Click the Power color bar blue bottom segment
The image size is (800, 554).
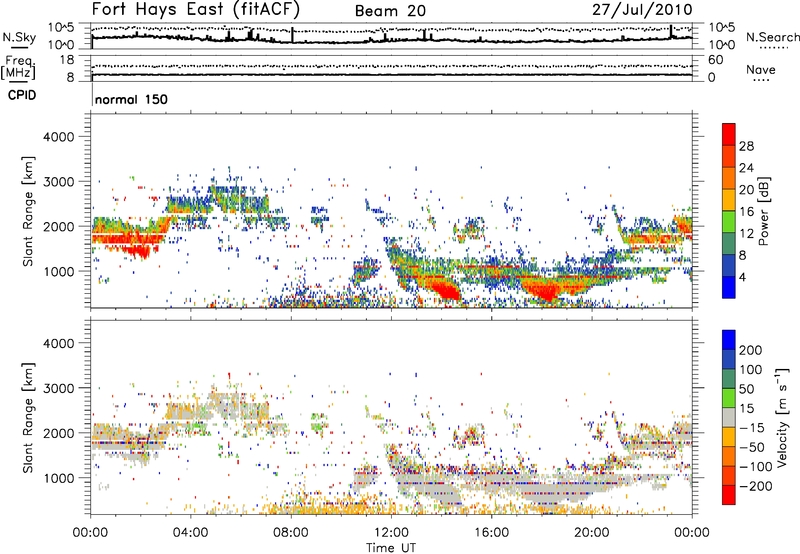pyautogui.click(x=729, y=287)
